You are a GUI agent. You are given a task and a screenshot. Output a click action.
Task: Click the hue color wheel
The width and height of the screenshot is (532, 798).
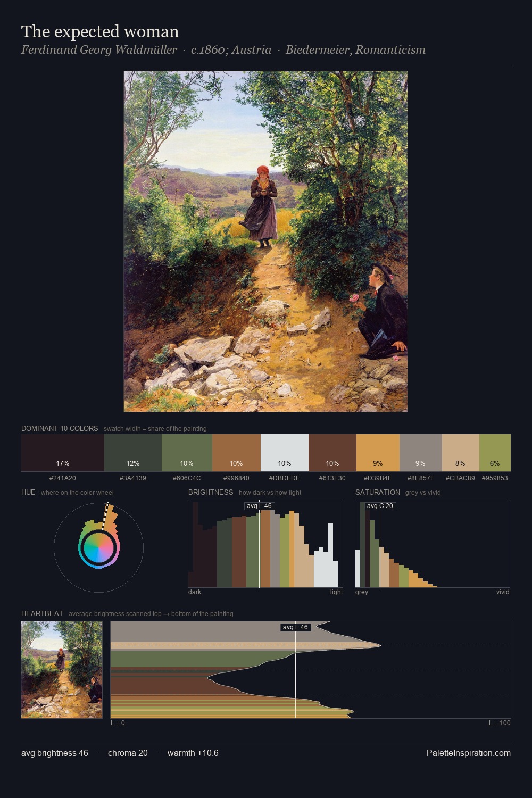[x=98, y=547]
